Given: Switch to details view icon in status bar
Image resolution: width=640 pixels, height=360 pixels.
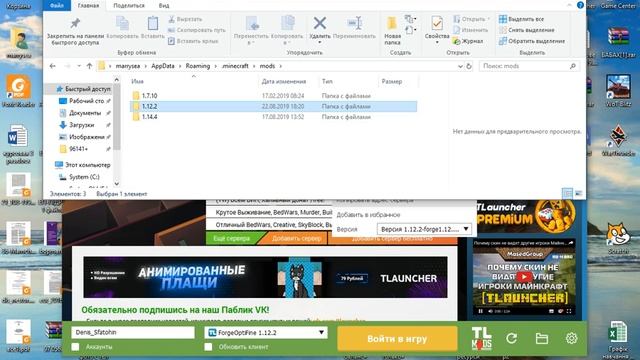Looking at the screenshot, I should pyautogui.click(x=567, y=193).
